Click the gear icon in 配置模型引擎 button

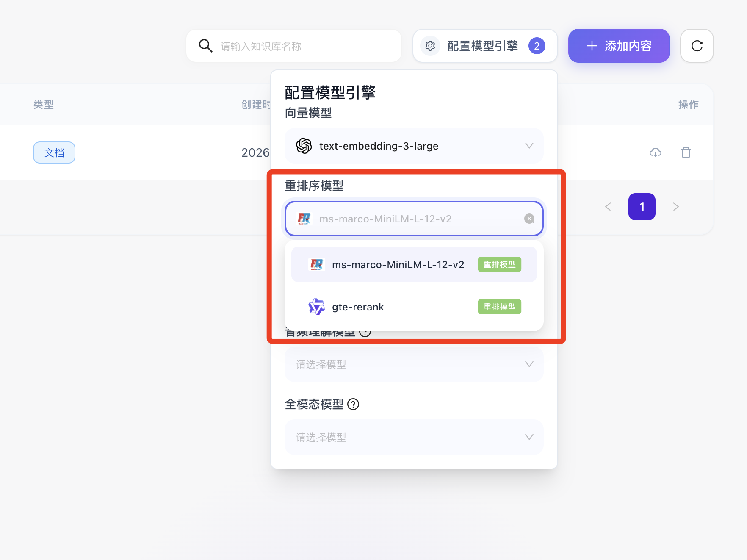[x=430, y=46]
